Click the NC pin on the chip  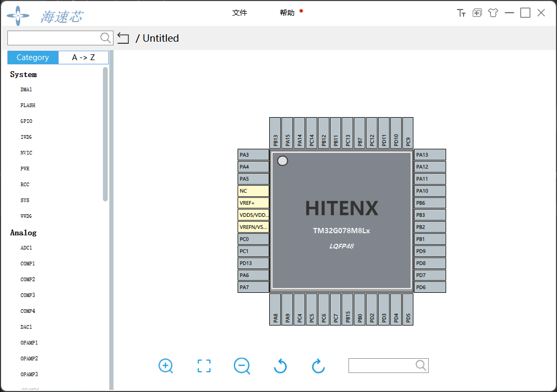[253, 191]
